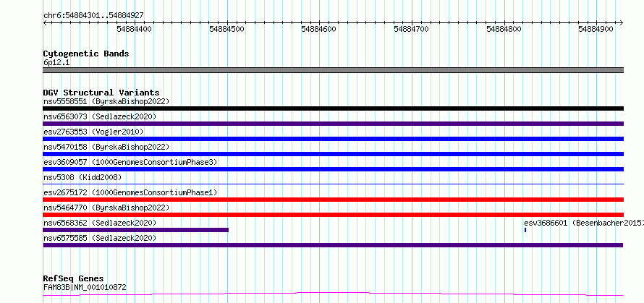Select the purple nsv6575585 variant bar

pyautogui.click(x=333, y=245)
